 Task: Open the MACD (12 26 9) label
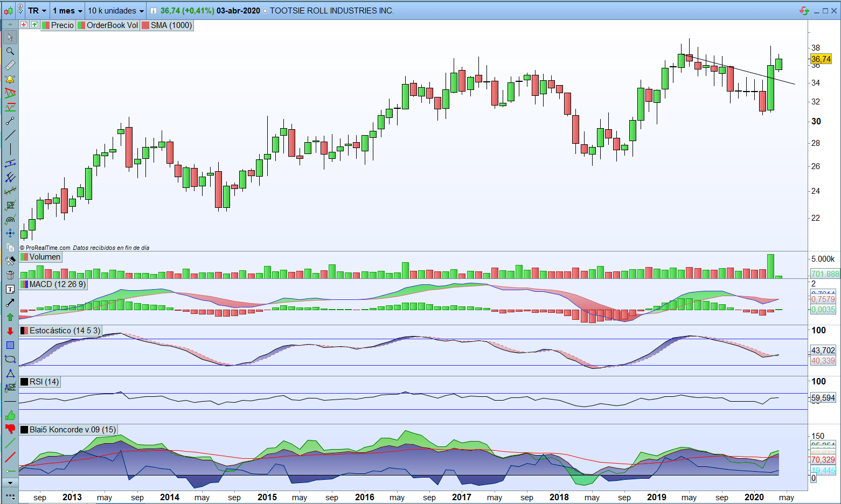tap(53, 284)
